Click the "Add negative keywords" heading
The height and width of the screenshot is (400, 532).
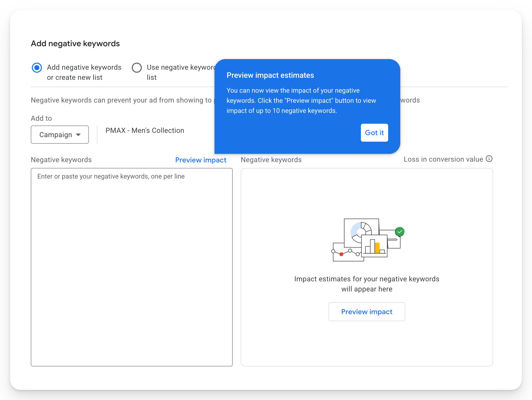coord(75,43)
